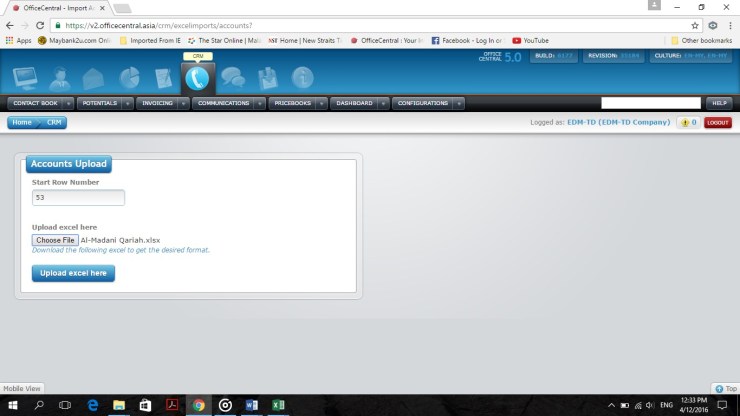Click the Start Row Number input field
The width and height of the screenshot is (740, 416).
(x=78, y=198)
